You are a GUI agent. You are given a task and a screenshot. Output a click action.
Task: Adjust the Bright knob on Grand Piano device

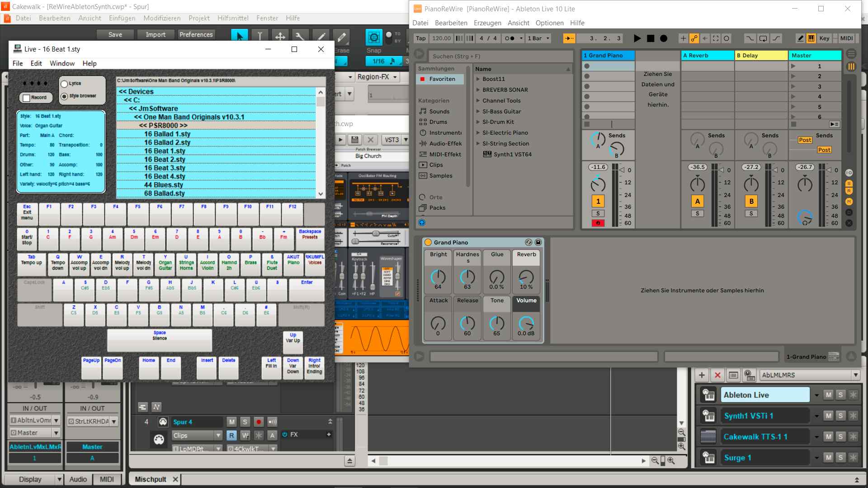[438, 277]
